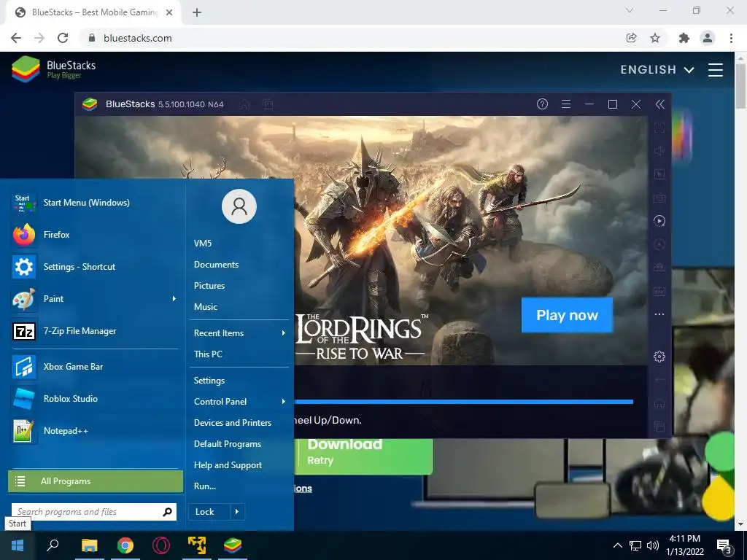747x560 pixels.
Task: Expand Paint jump list arrow
Action: [x=174, y=298]
